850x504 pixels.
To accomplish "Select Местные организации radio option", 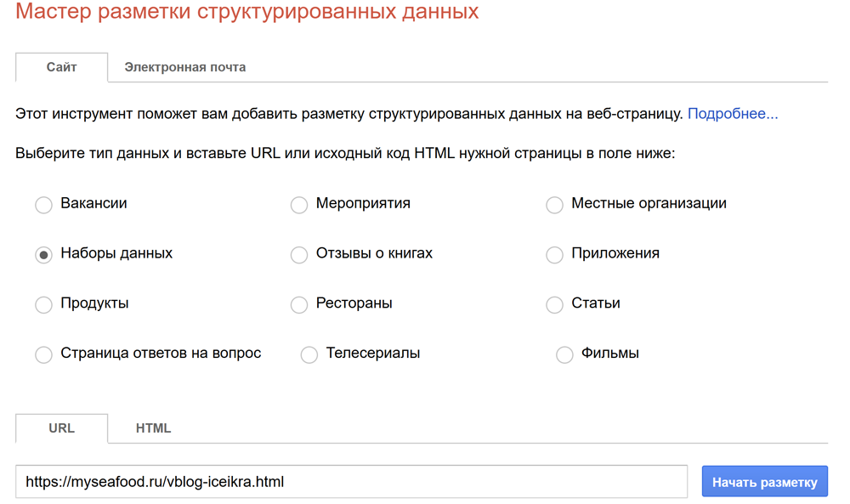I will click(554, 205).
